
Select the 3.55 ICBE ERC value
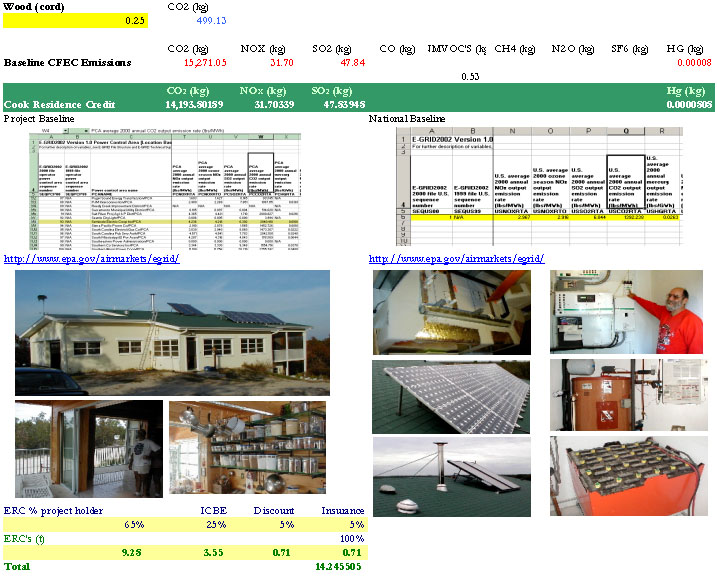point(213,553)
